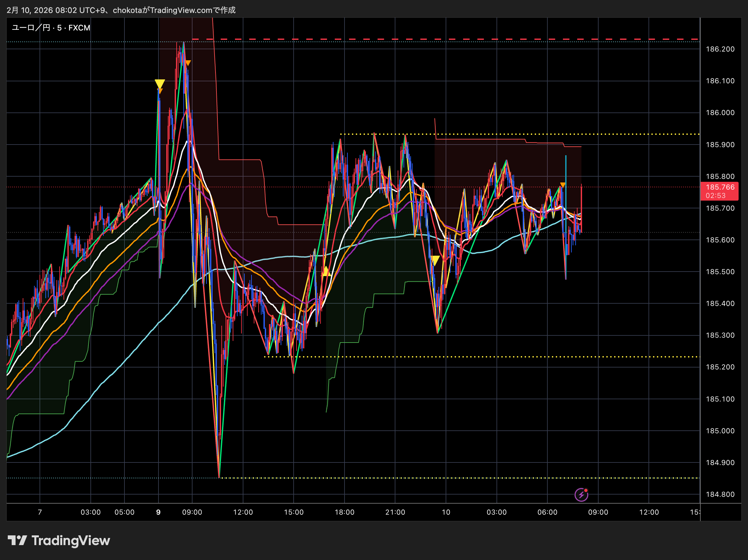Click the 02:53 candle countdown timer
The image size is (748, 560).
(x=715, y=195)
